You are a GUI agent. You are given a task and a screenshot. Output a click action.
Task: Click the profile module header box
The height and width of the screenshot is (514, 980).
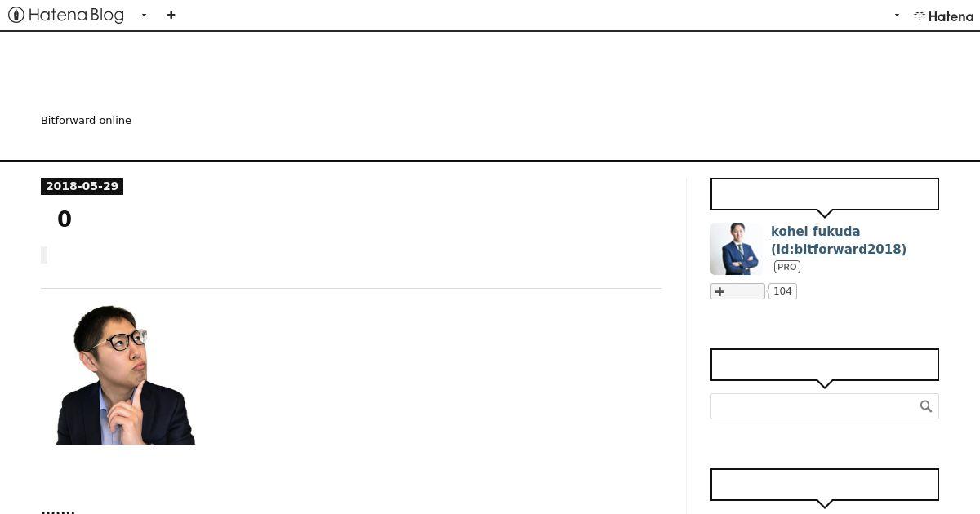[x=825, y=194]
